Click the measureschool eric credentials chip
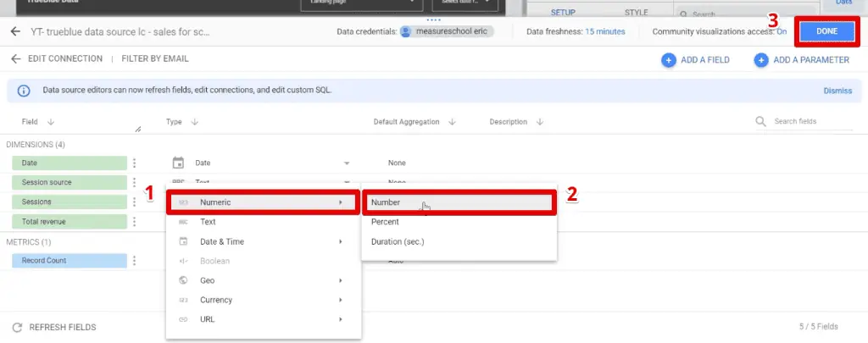The image size is (868, 343). (x=447, y=31)
